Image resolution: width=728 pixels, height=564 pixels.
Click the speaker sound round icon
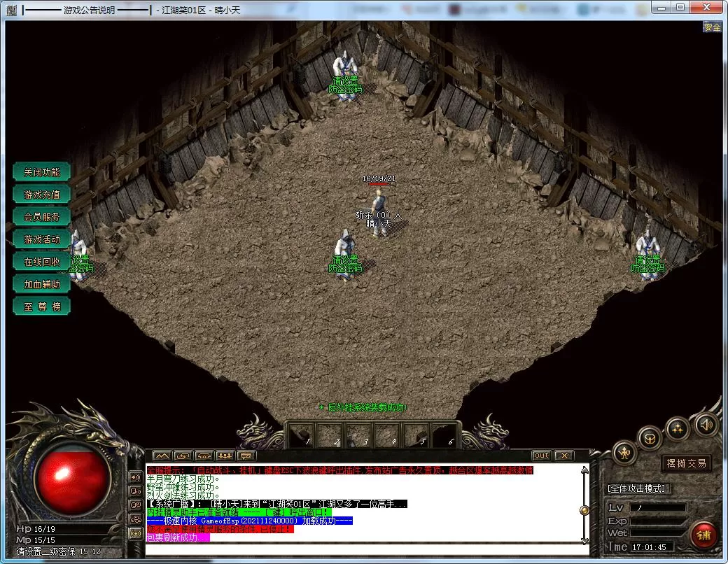click(705, 424)
